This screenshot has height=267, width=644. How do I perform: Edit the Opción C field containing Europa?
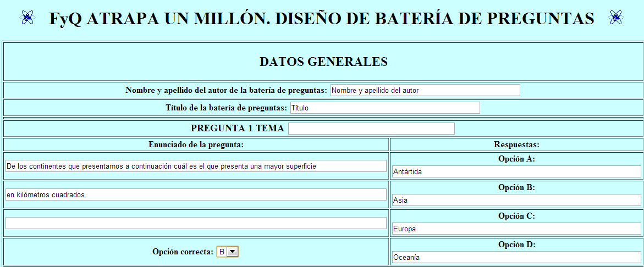[516, 229]
